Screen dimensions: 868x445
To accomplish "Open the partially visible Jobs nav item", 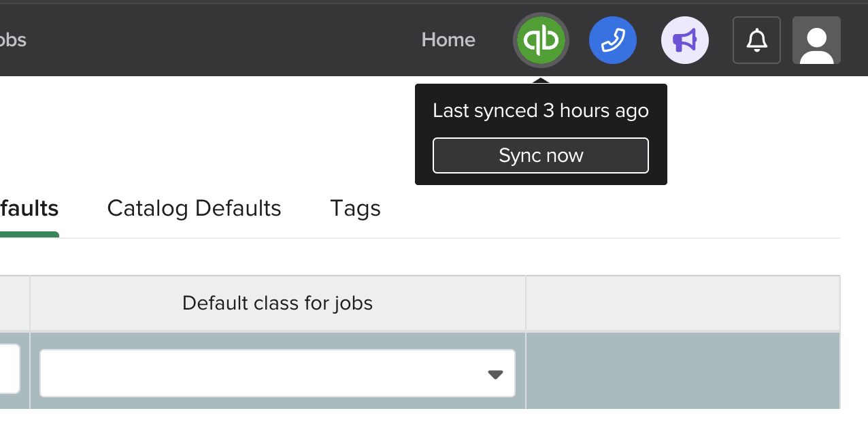I will [x=12, y=40].
